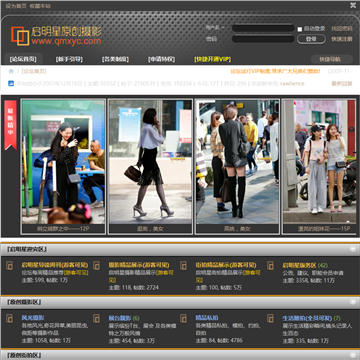Open forum icon beside 风光摄影 board
This screenshot has width=360, height=360.
coord(9,318)
